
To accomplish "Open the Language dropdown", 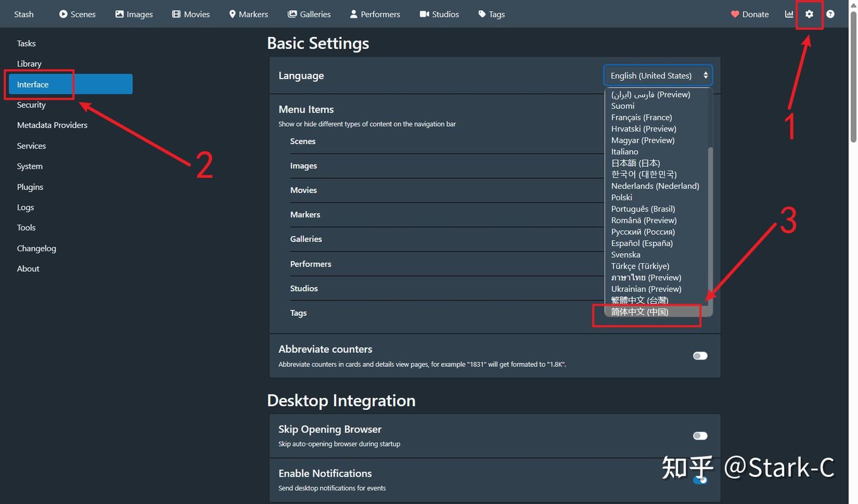I will (x=657, y=75).
